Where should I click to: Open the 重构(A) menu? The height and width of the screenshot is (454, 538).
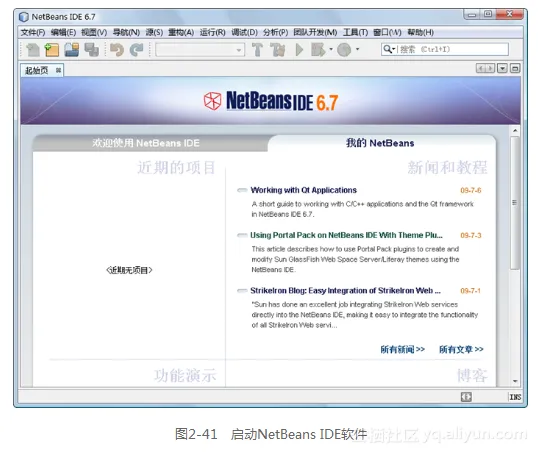(x=181, y=32)
